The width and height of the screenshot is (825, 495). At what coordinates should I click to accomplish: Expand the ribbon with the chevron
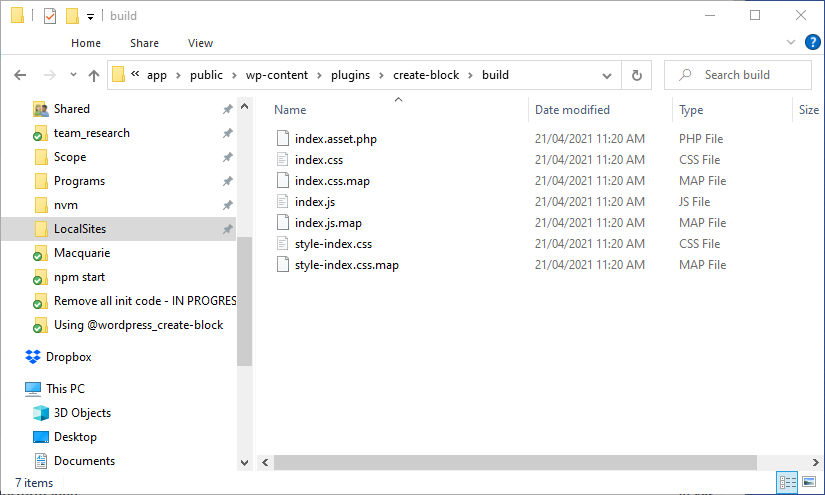tap(792, 43)
